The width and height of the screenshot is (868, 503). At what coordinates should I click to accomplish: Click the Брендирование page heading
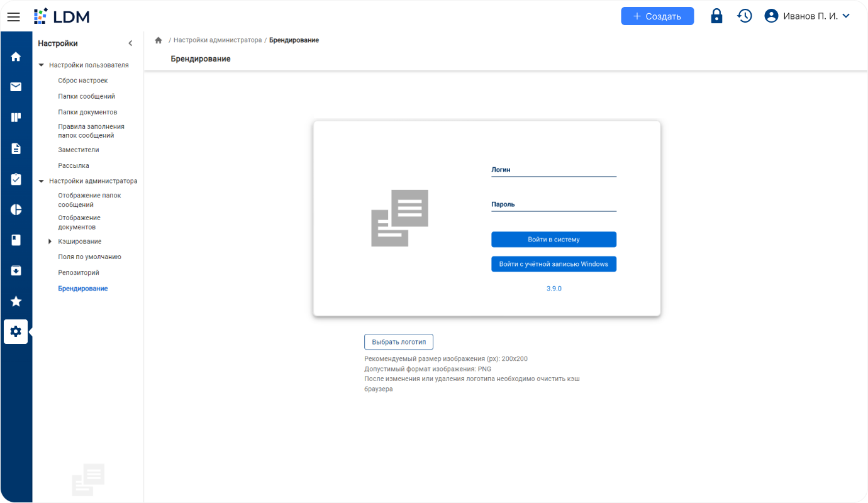coord(201,59)
